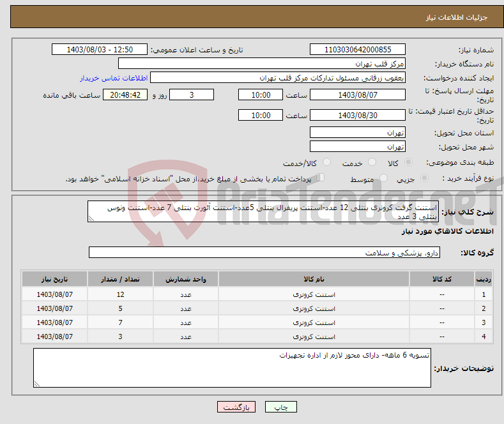Click the buyer name field مرکز قلب تهران

(262, 64)
